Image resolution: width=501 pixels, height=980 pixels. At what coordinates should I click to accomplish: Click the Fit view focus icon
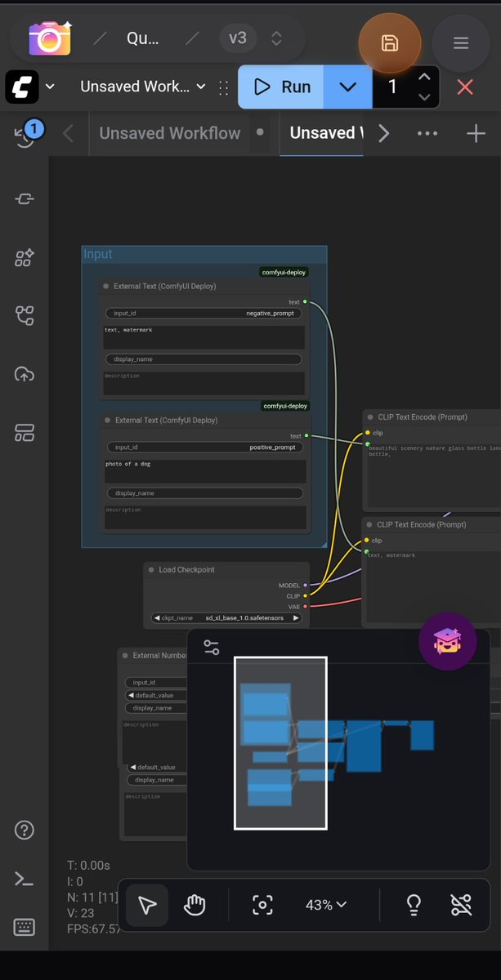click(262, 905)
